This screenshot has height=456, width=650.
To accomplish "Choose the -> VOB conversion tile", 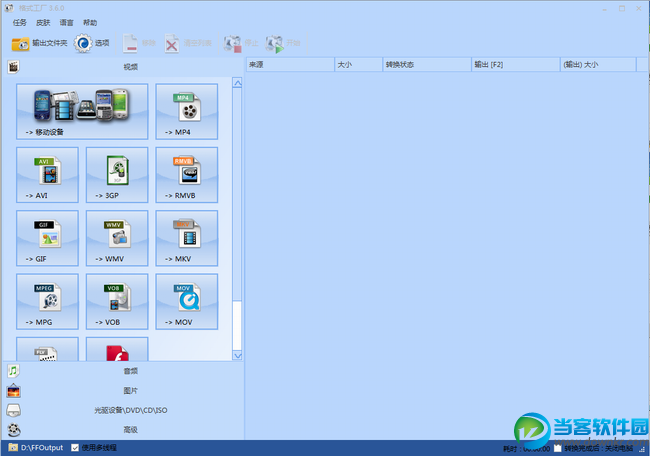I will coord(117,302).
